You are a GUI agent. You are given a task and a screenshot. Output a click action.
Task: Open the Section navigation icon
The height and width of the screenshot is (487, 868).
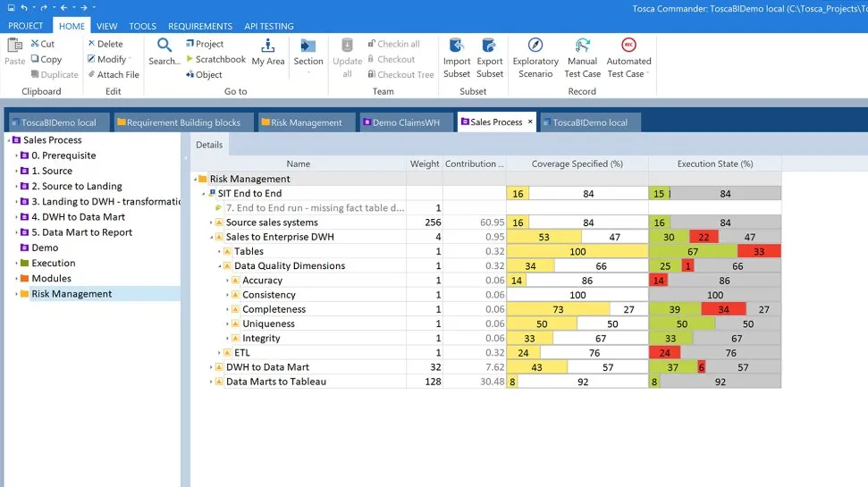pos(308,46)
